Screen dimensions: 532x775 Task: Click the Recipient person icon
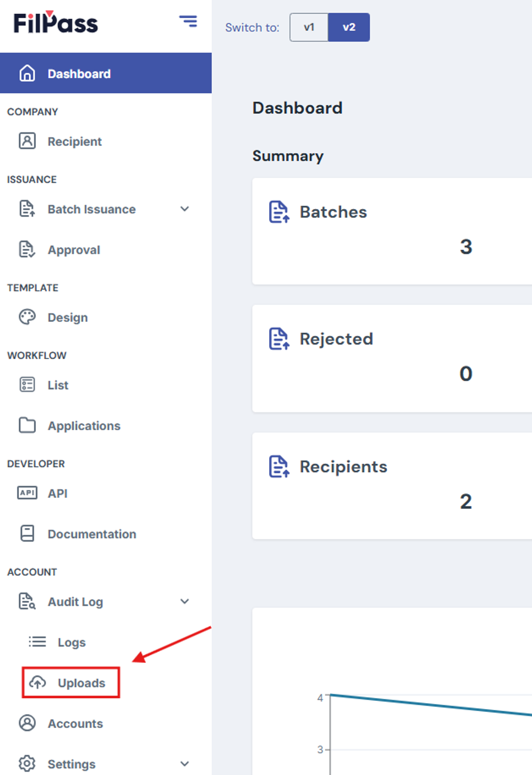point(27,141)
